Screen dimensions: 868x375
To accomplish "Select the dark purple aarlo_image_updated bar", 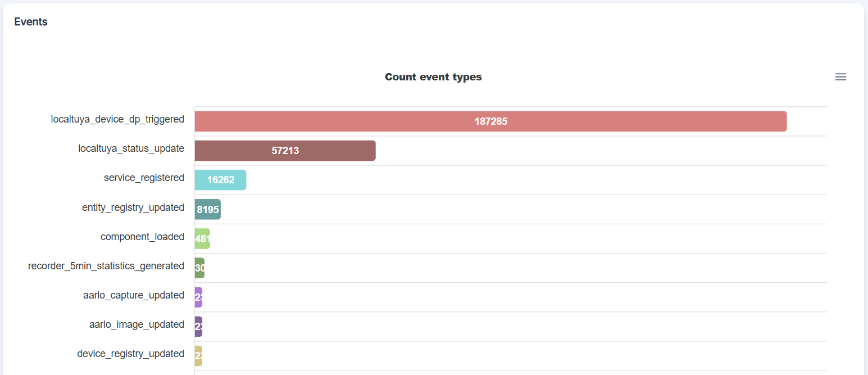I will (198, 327).
